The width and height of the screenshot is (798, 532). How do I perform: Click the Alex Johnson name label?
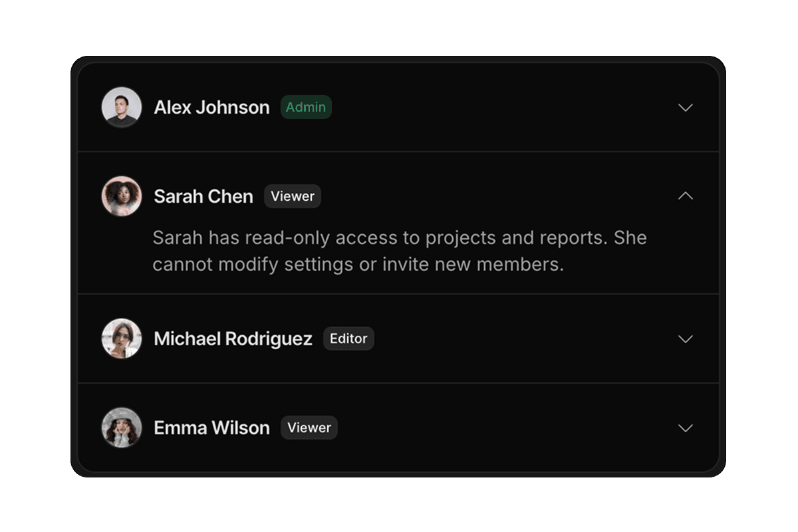pyautogui.click(x=211, y=108)
